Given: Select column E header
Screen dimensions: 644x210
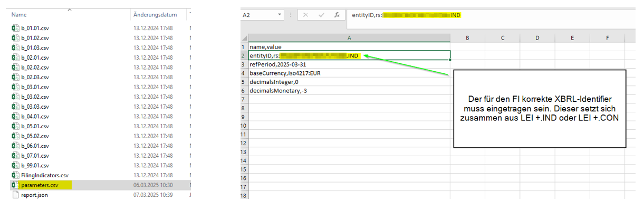Looking at the screenshot, I should (x=572, y=38).
